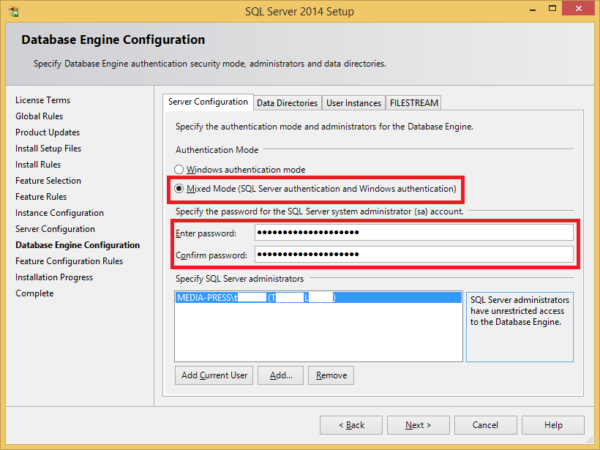Click Instance Configuration step
Screen dimensions: 600x450
(x=59, y=213)
